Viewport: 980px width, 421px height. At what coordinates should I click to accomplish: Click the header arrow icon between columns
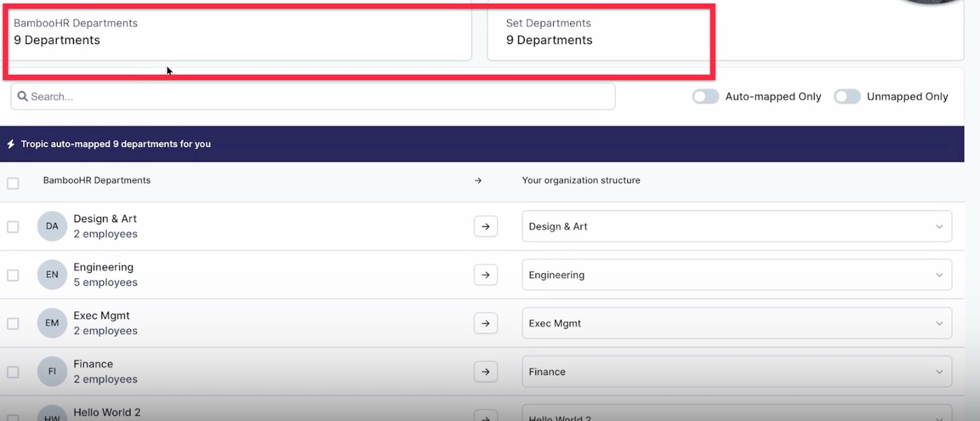click(x=478, y=181)
